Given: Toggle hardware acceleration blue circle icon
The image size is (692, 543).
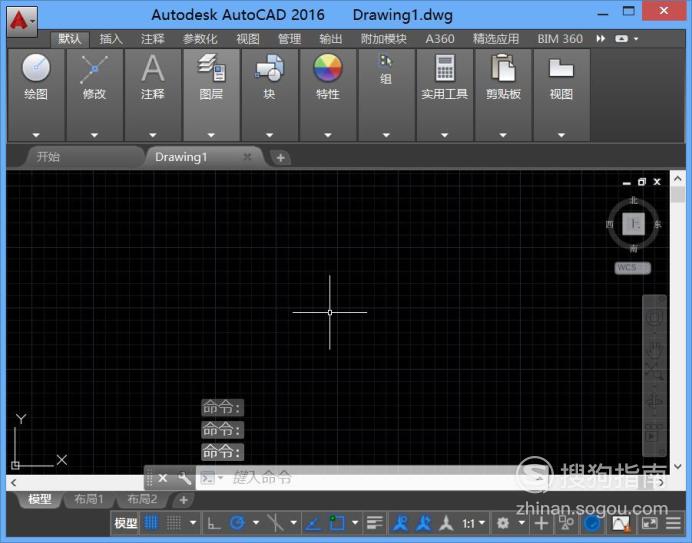Looking at the screenshot, I should (x=592, y=524).
